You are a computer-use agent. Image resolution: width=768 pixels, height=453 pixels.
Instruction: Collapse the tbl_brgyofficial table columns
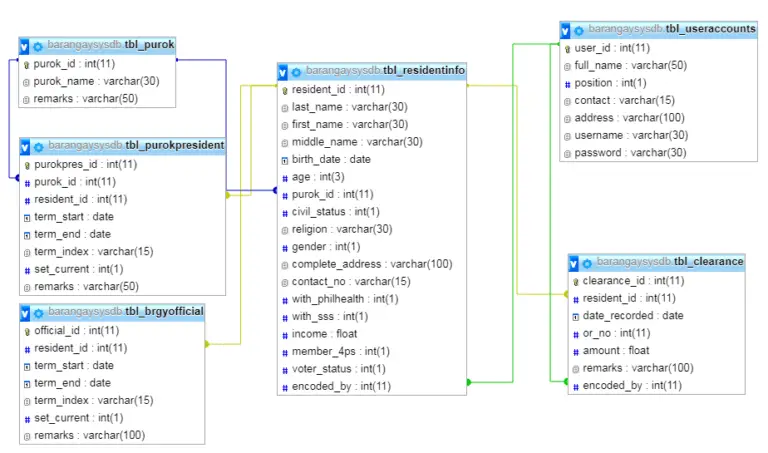point(25,312)
